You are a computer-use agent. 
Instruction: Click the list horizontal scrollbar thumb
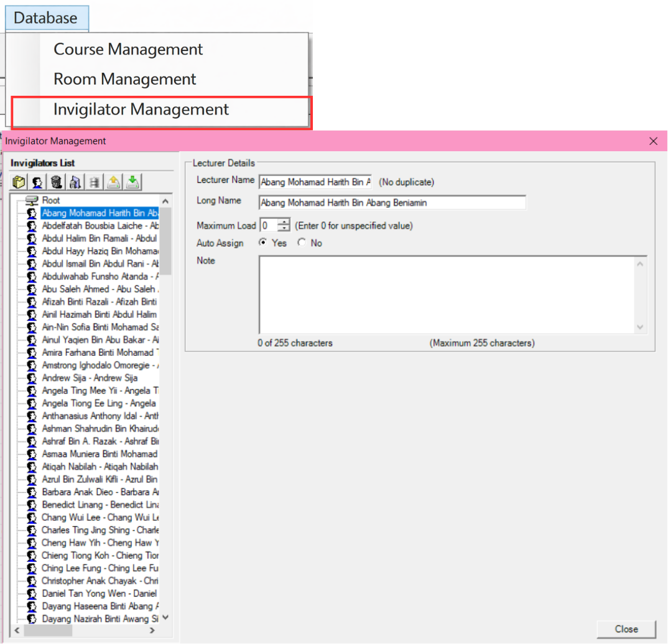(x=48, y=630)
